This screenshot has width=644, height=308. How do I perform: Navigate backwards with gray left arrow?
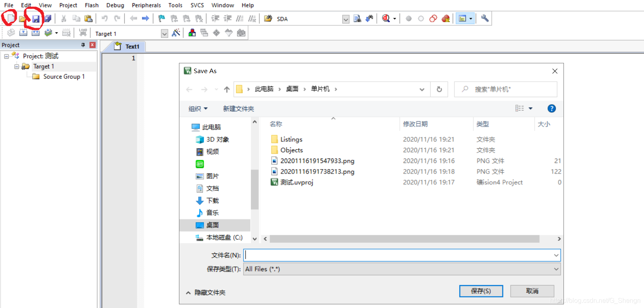click(x=133, y=19)
